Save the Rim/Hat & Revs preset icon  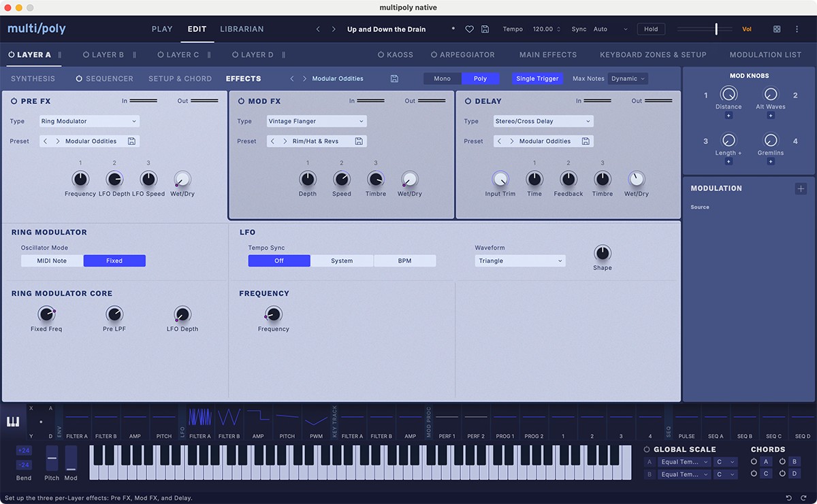tap(359, 141)
